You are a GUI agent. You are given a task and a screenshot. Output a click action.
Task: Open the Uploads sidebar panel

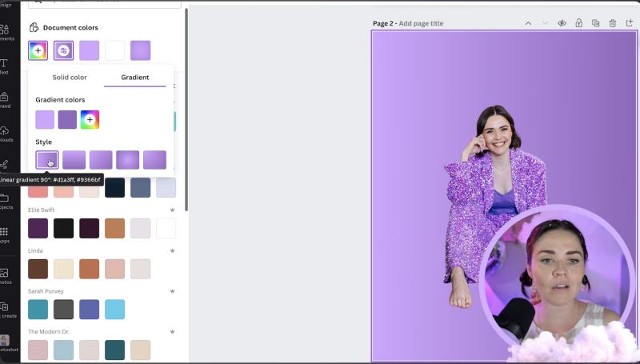pos(5,134)
